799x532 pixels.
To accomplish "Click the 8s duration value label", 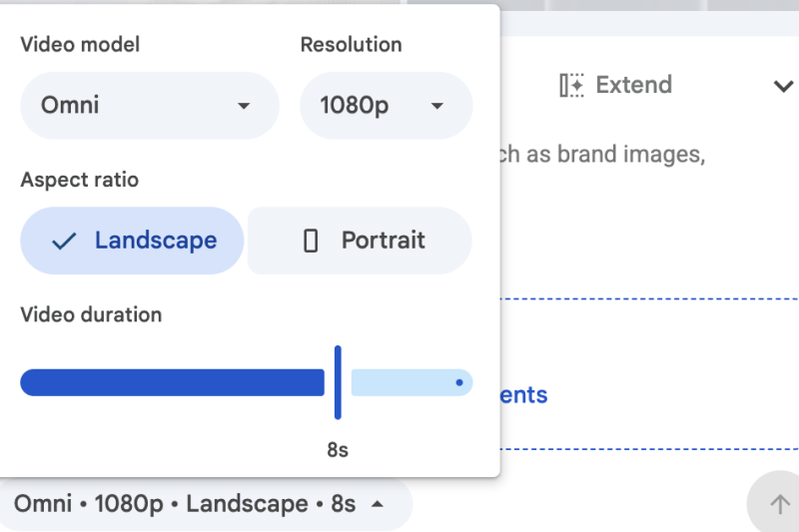I will click(338, 450).
